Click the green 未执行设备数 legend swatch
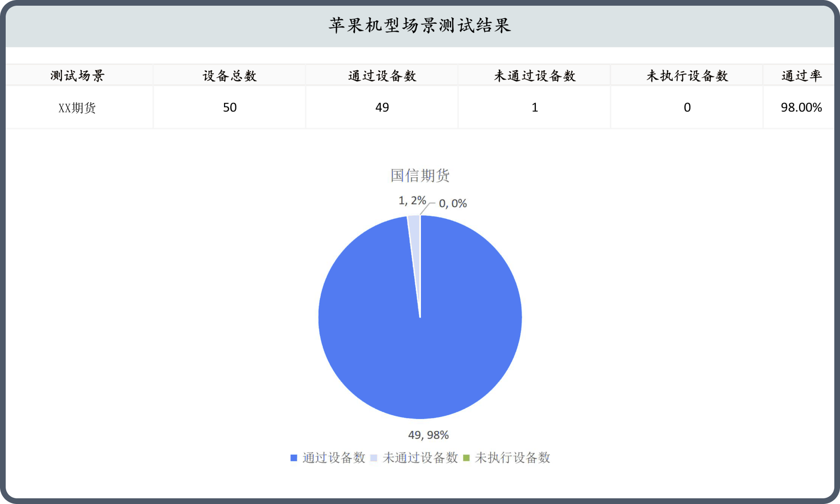Screen dimensions: 840x504 pos(466,458)
